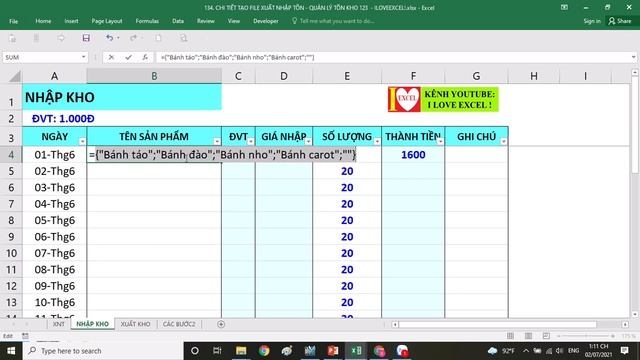
Task: Adjust the zoom slider in status bar
Action: point(586,336)
